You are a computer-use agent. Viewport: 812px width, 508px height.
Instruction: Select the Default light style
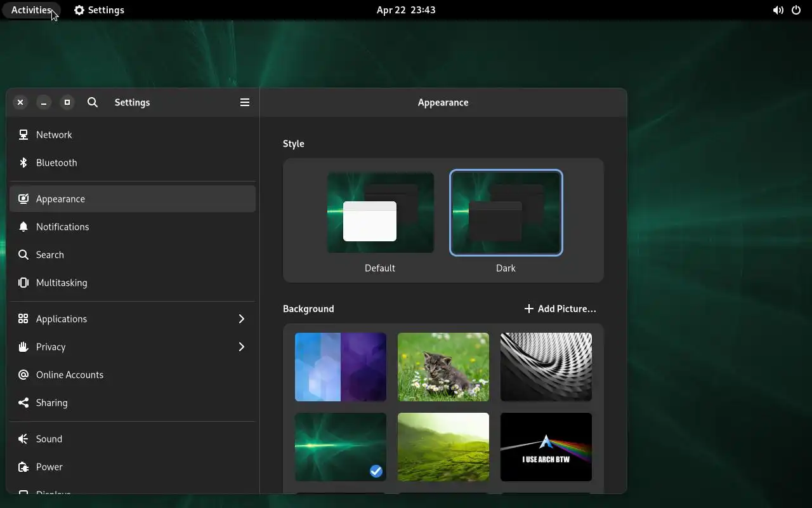[x=380, y=213]
